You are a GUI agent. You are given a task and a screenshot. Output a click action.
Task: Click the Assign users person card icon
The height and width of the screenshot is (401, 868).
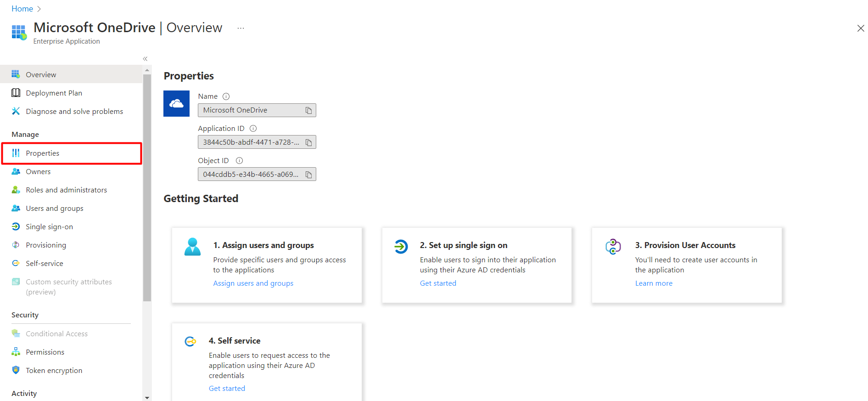(192, 247)
